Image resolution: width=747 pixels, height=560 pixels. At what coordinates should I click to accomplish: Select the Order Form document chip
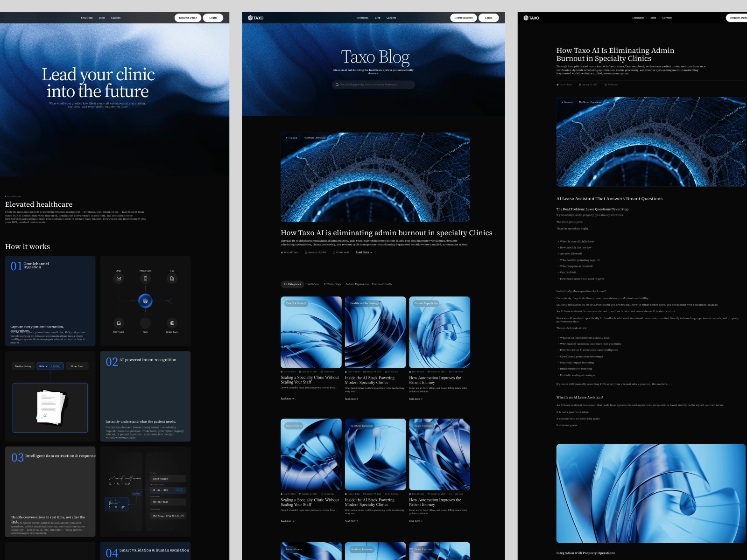(x=77, y=366)
